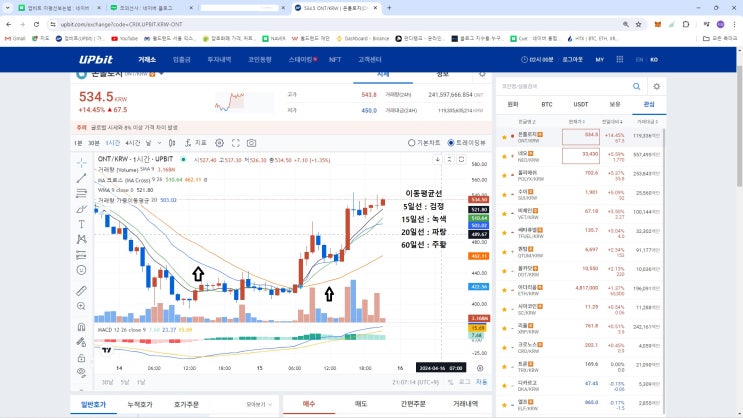Open the Fibonacci/parallel lines tool
Image resolution: width=743 pixels, height=418 pixels.
(x=82, y=193)
